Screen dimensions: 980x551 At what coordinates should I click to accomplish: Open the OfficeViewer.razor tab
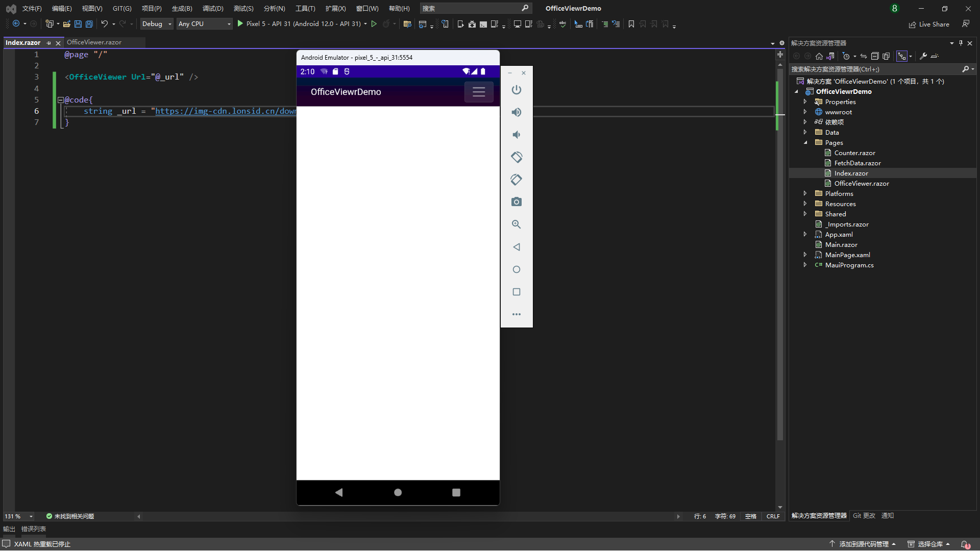(x=93, y=42)
